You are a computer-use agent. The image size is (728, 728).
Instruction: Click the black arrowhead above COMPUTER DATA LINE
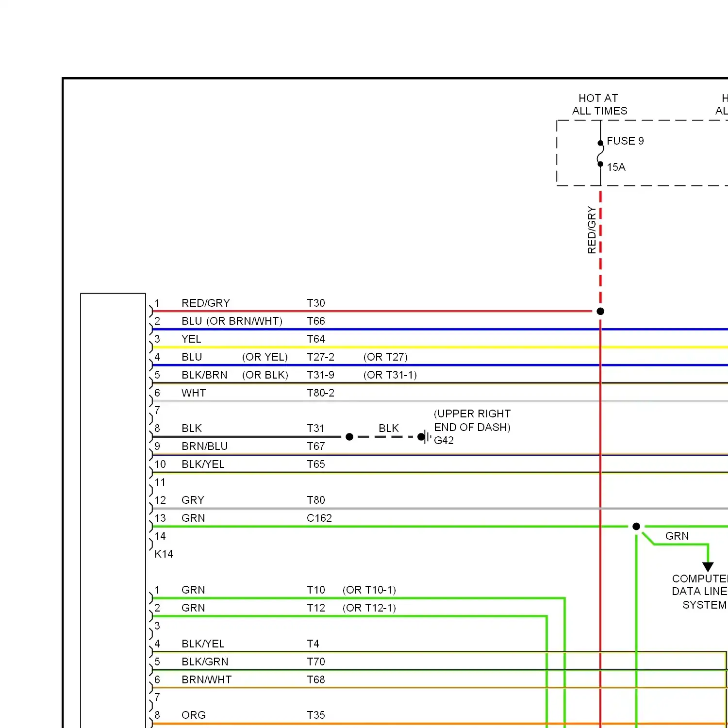(x=708, y=567)
